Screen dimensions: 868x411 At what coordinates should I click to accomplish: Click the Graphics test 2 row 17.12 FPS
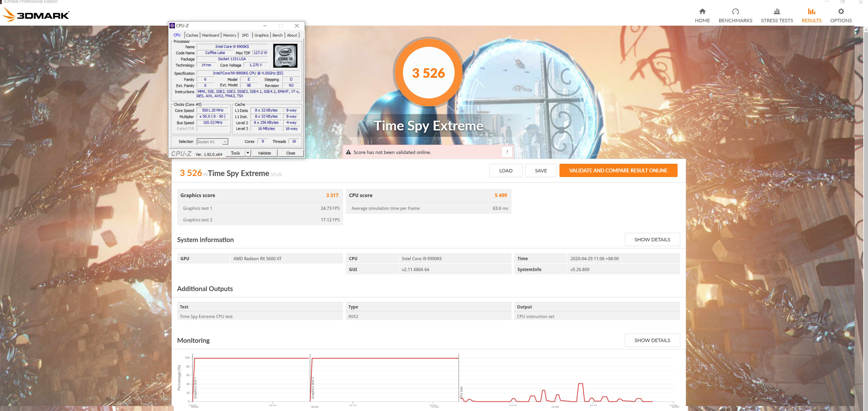coord(260,220)
